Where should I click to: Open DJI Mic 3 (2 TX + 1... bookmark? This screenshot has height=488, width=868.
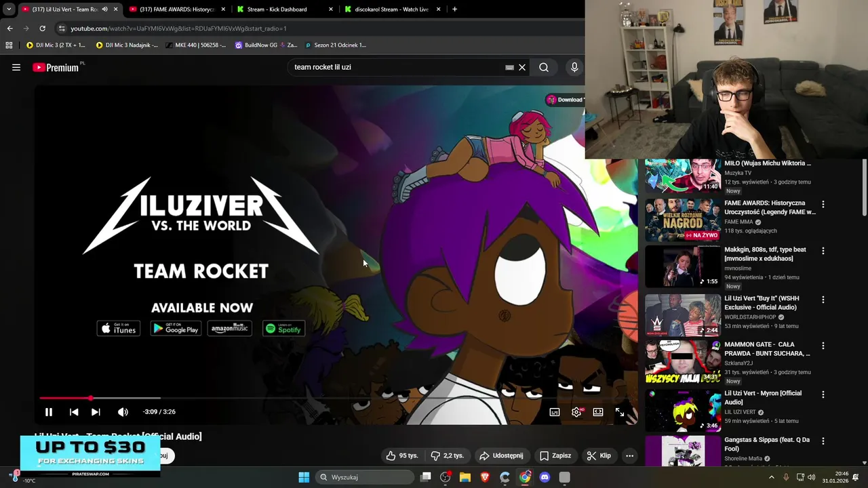pyautogui.click(x=56, y=45)
